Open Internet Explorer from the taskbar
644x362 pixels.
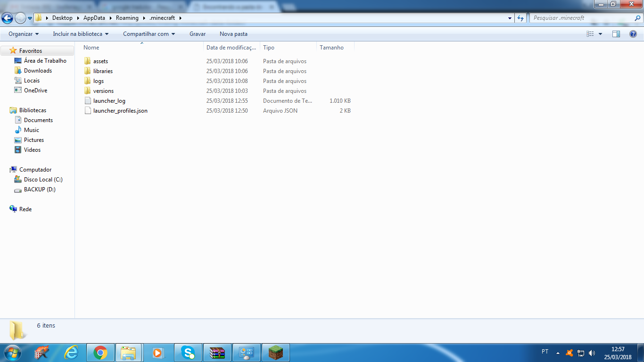point(72,353)
